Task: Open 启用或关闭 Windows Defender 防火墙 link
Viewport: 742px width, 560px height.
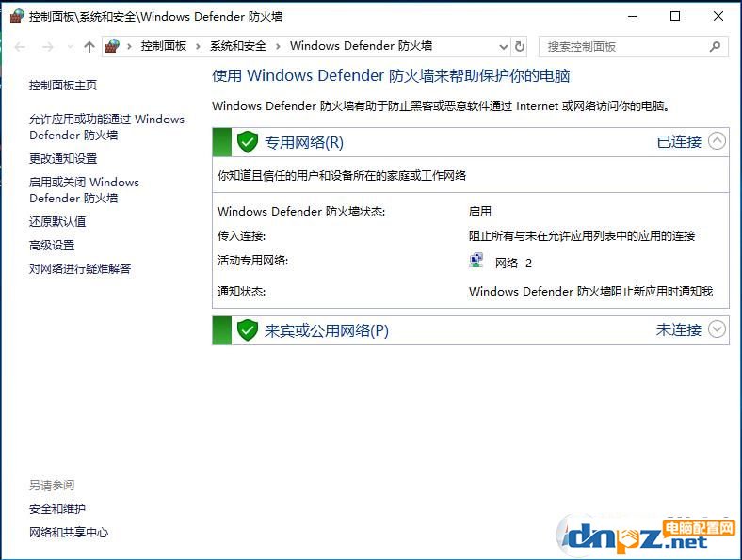Action: pos(84,190)
